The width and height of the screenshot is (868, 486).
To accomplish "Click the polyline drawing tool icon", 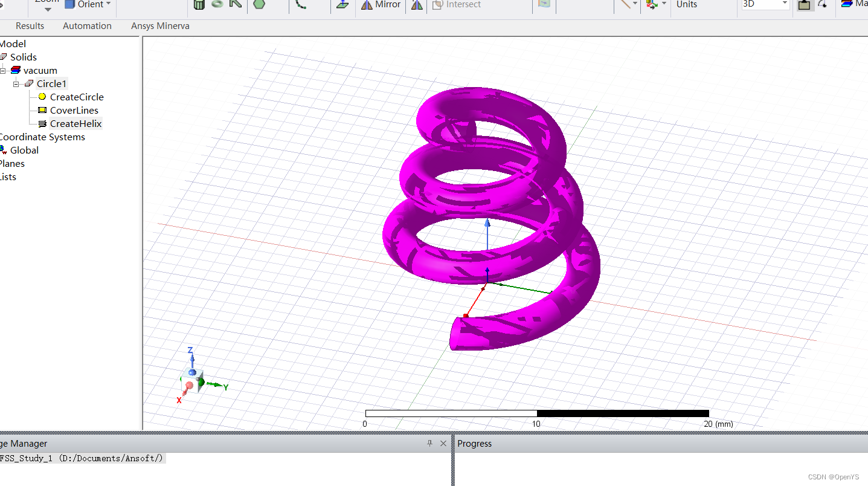I will (236, 4).
